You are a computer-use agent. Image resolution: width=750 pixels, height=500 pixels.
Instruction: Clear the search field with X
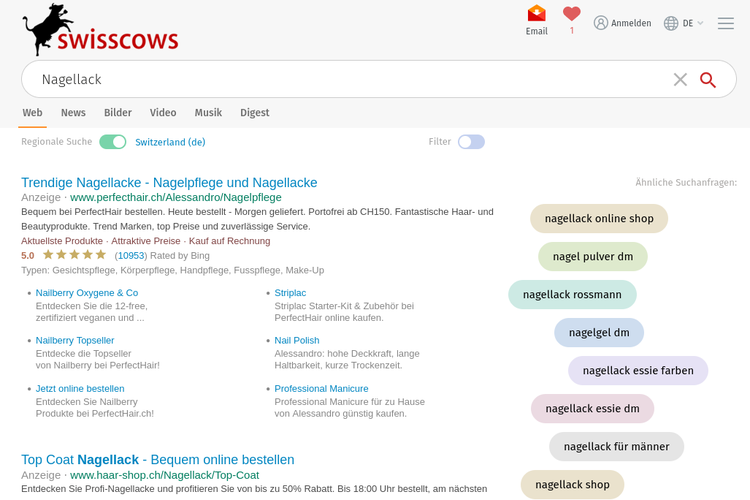point(680,79)
